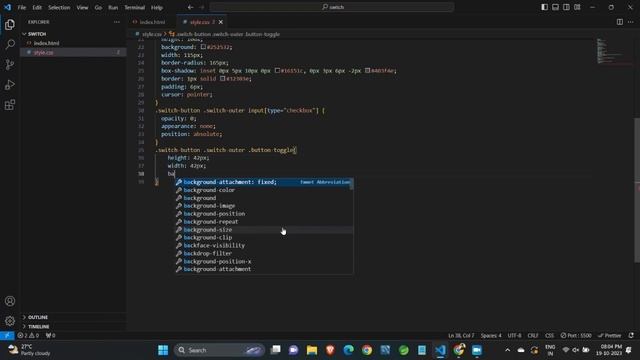Open the Search view in activity bar
This screenshot has width=640, height=360.
tap(10, 44)
